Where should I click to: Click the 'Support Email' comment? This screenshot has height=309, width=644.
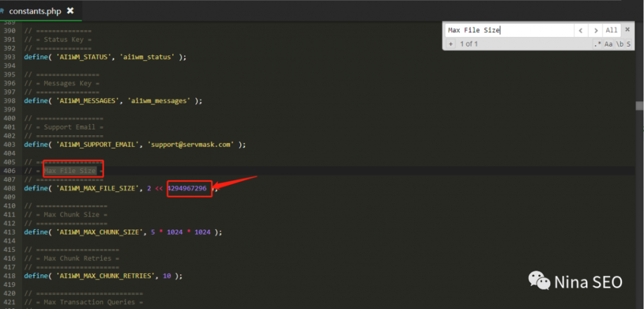(70, 127)
